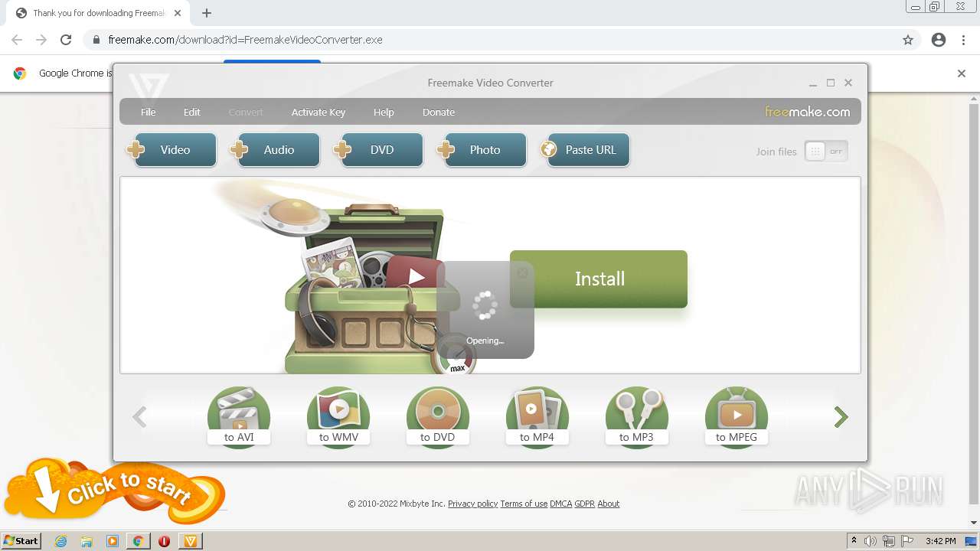Image resolution: width=980 pixels, height=551 pixels.
Task: Visit freemake.com via logo link
Action: [807, 112]
